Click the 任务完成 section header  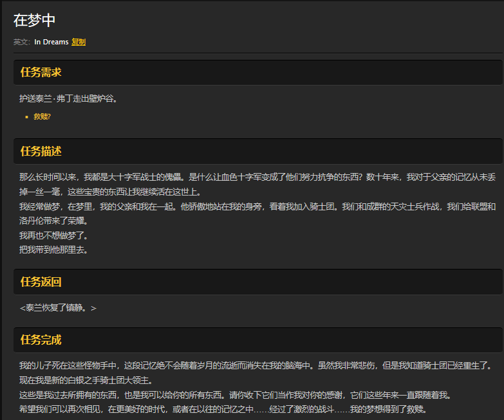tap(41, 340)
